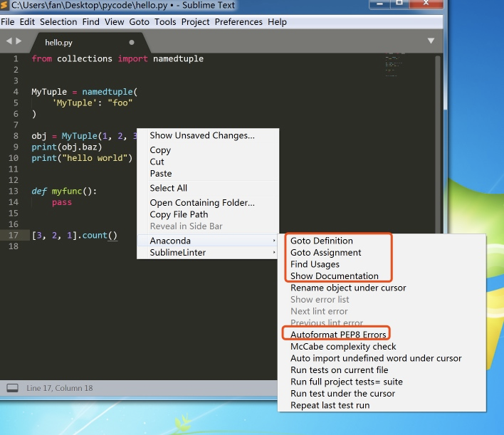Close the Sublime Text window

[x=426, y=4]
